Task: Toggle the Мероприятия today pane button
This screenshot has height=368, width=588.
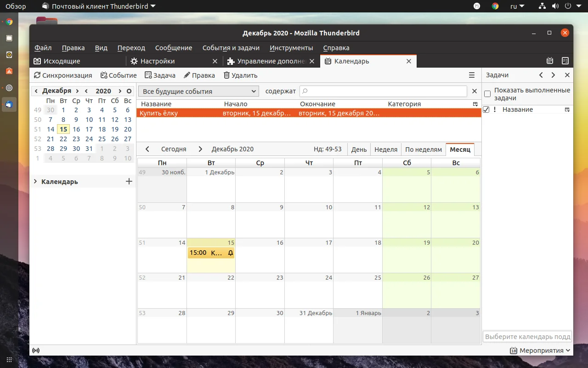Action: coord(540,351)
